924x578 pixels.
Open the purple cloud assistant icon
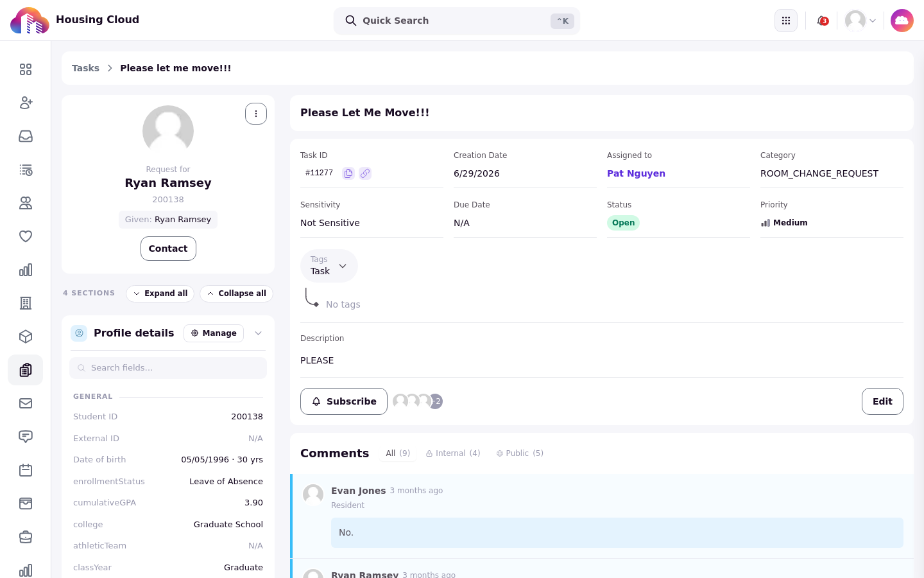click(902, 21)
